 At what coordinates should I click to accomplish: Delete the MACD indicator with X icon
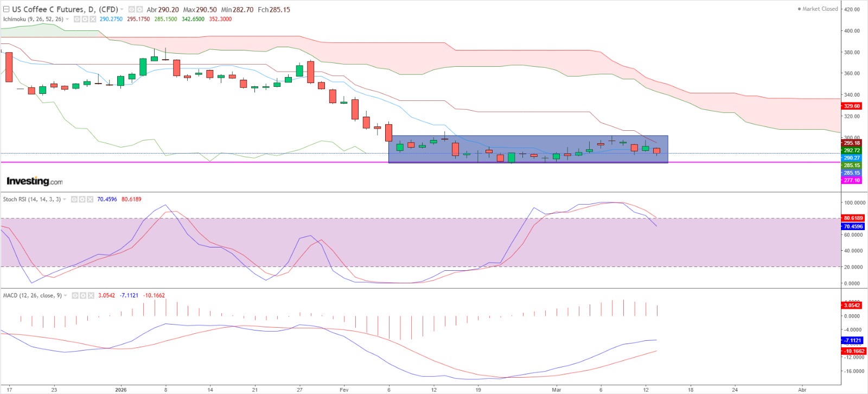92,295
